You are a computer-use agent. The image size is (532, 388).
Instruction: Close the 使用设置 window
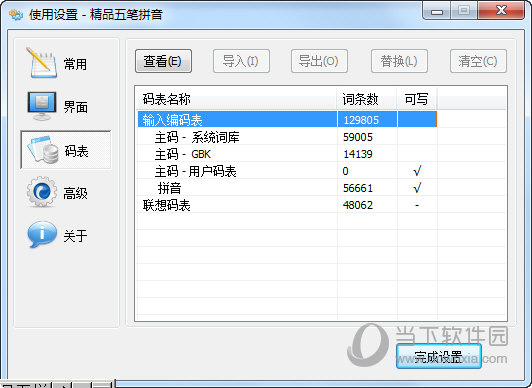tap(501, 11)
